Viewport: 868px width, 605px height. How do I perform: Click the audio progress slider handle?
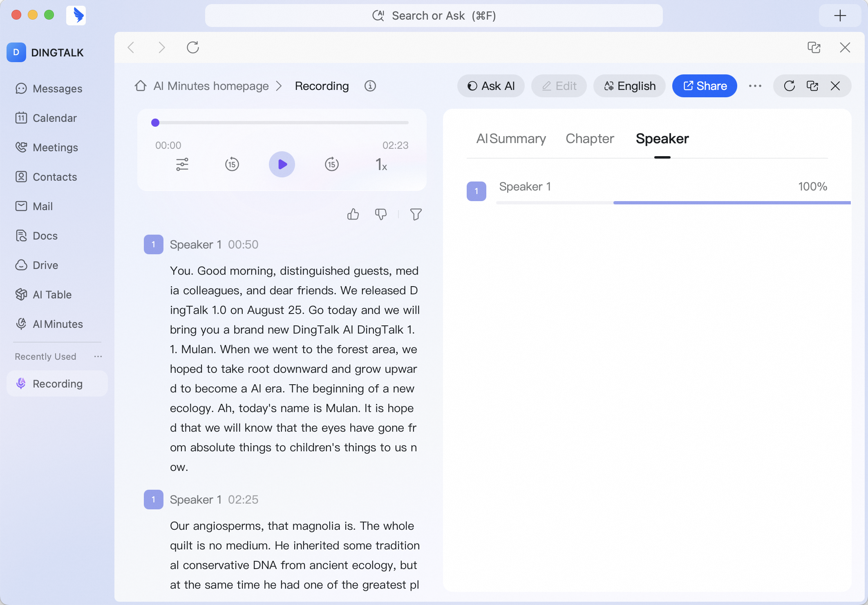[155, 123]
